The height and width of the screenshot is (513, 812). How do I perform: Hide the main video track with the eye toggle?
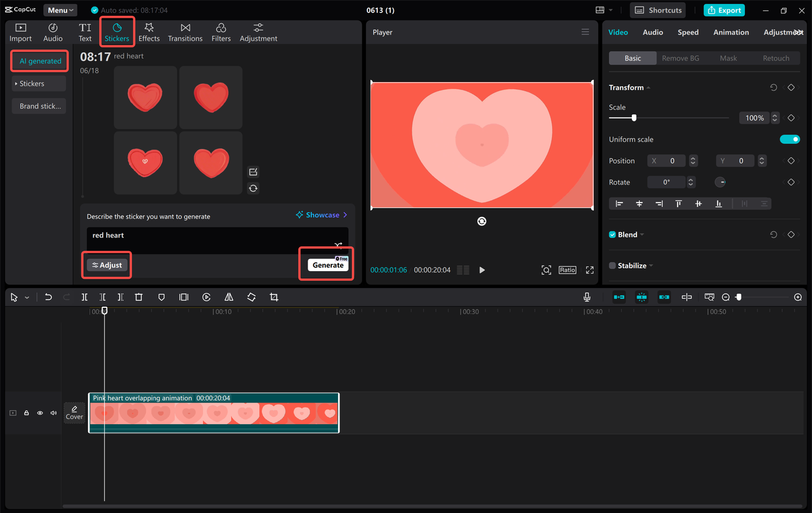[x=39, y=413]
